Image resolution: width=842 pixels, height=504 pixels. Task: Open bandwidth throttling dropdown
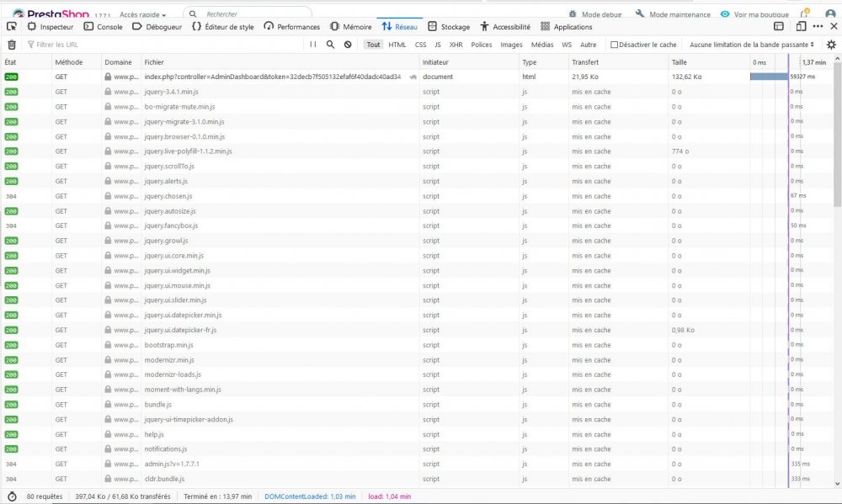tap(751, 45)
